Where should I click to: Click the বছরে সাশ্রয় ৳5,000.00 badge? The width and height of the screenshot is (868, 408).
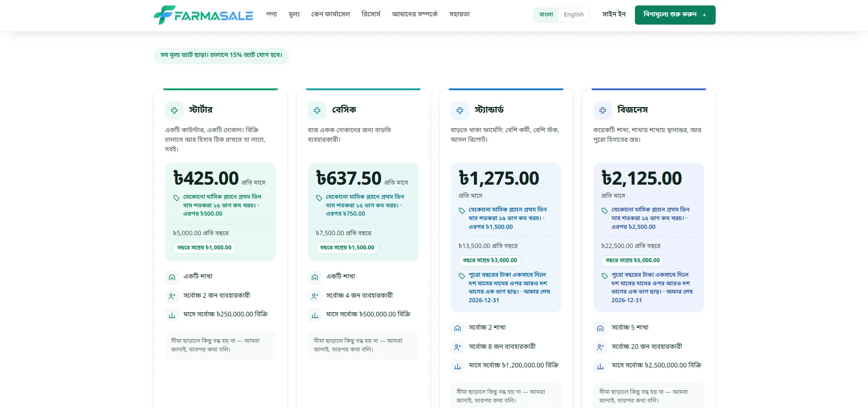(x=633, y=260)
